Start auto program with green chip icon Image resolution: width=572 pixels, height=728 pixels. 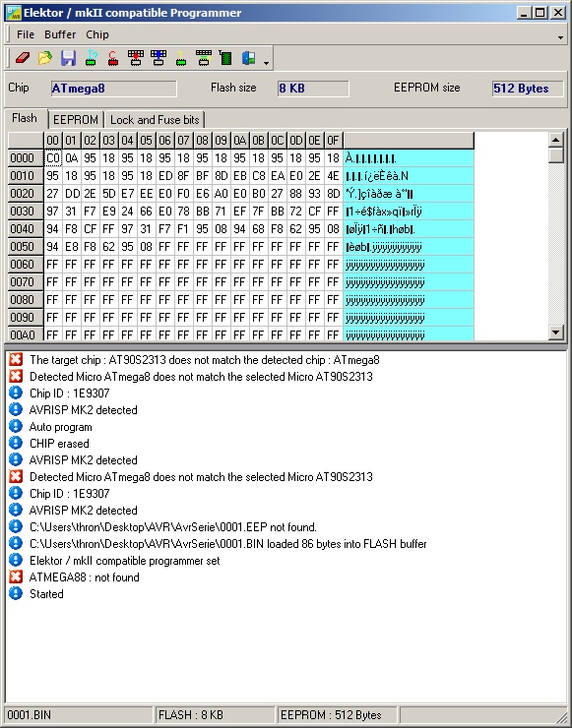tap(225, 58)
